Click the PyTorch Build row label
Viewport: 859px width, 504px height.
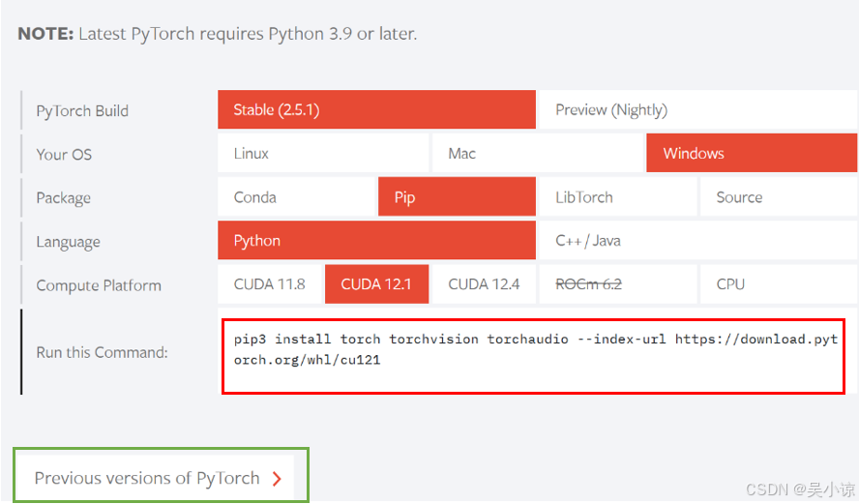pyautogui.click(x=82, y=111)
